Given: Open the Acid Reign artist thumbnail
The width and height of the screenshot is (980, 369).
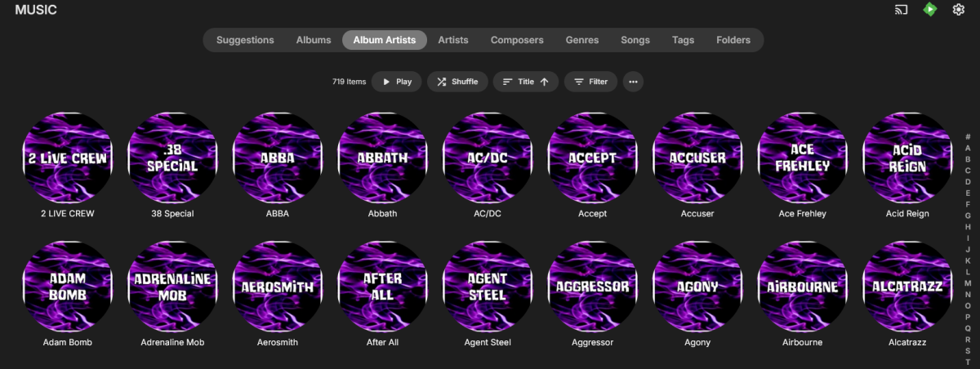Looking at the screenshot, I should coord(907,157).
